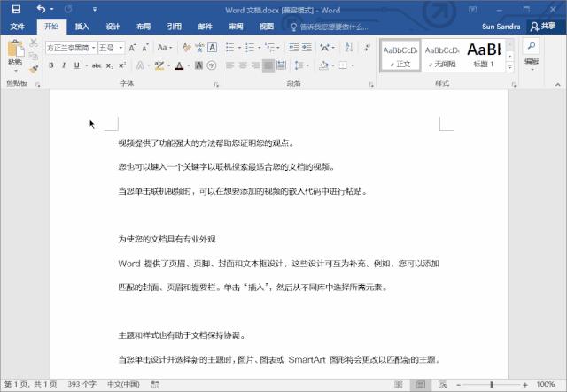Switch to the 插入 tab
The height and width of the screenshot is (392, 567).
(x=82, y=27)
